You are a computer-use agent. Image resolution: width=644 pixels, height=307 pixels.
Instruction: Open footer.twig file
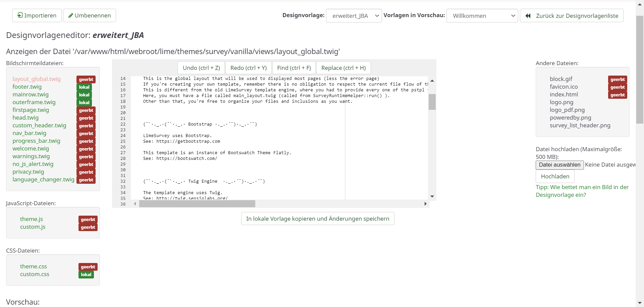click(27, 87)
